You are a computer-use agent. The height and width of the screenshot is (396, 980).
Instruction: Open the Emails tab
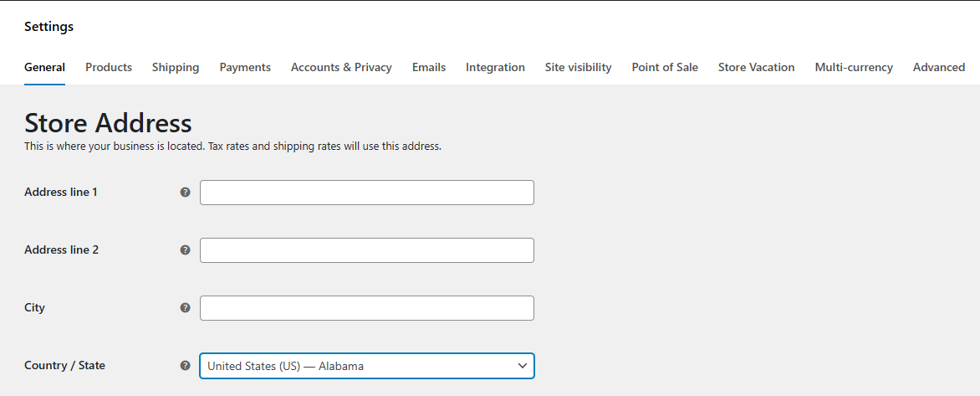point(429,67)
